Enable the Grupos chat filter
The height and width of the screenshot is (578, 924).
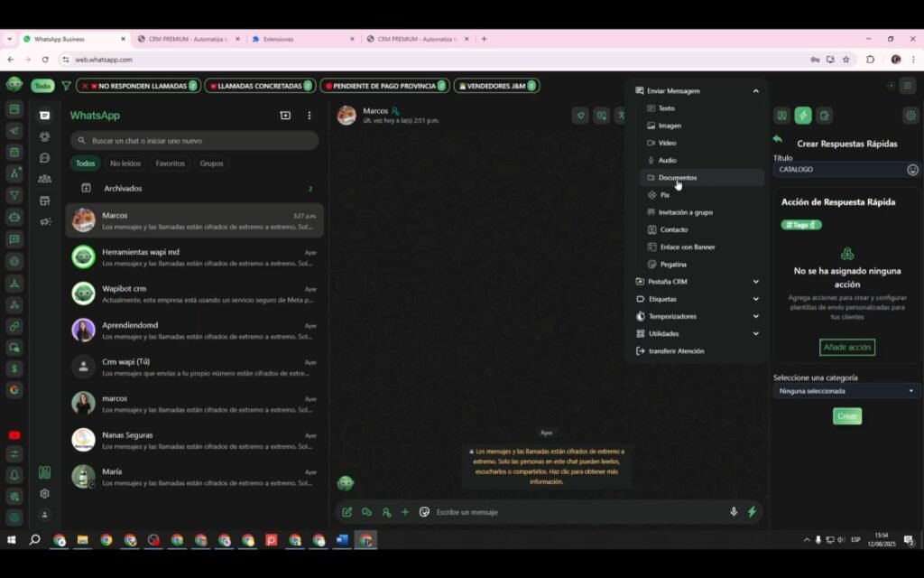(211, 163)
